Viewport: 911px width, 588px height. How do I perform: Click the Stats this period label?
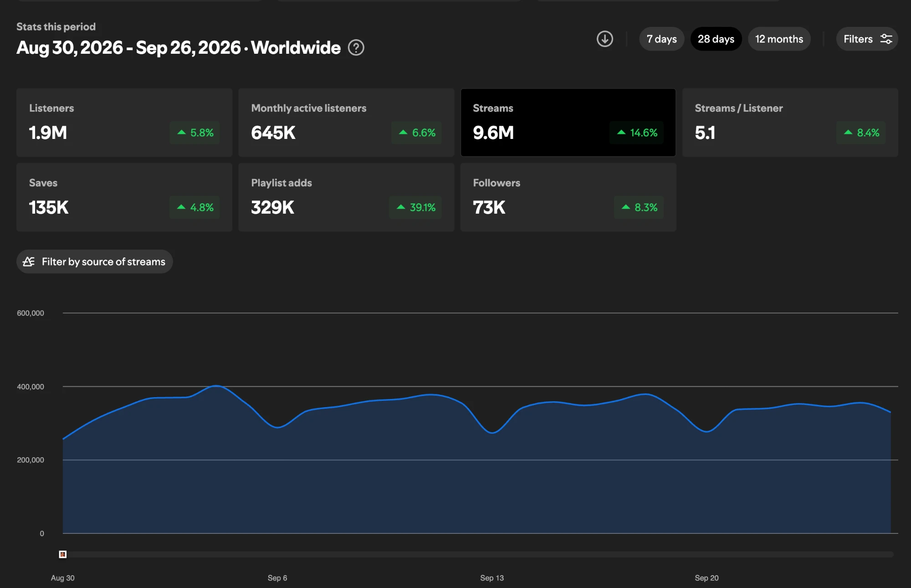(56, 26)
